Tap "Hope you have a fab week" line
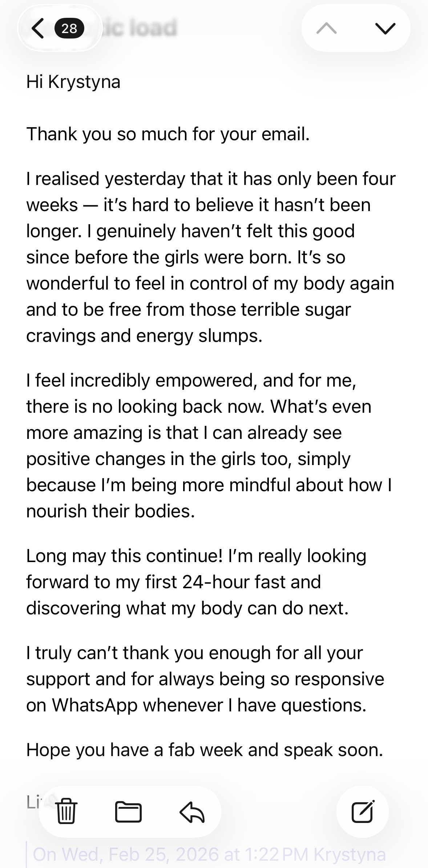Viewport: 428px width, 868px height. [x=205, y=750]
